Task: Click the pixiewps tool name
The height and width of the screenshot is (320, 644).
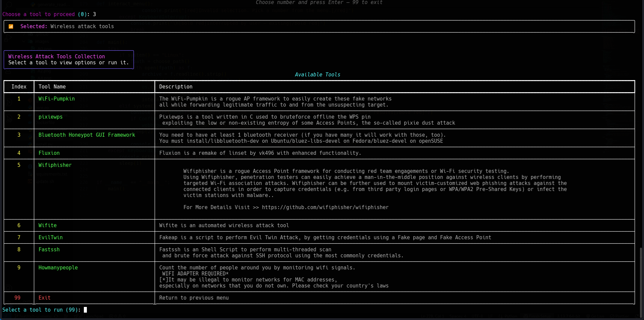Action: [x=50, y=117]
